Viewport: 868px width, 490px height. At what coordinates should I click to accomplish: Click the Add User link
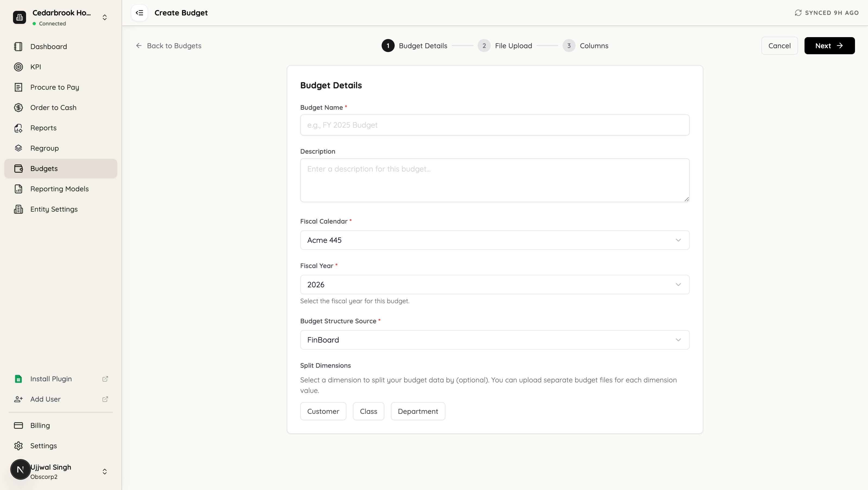61,399
